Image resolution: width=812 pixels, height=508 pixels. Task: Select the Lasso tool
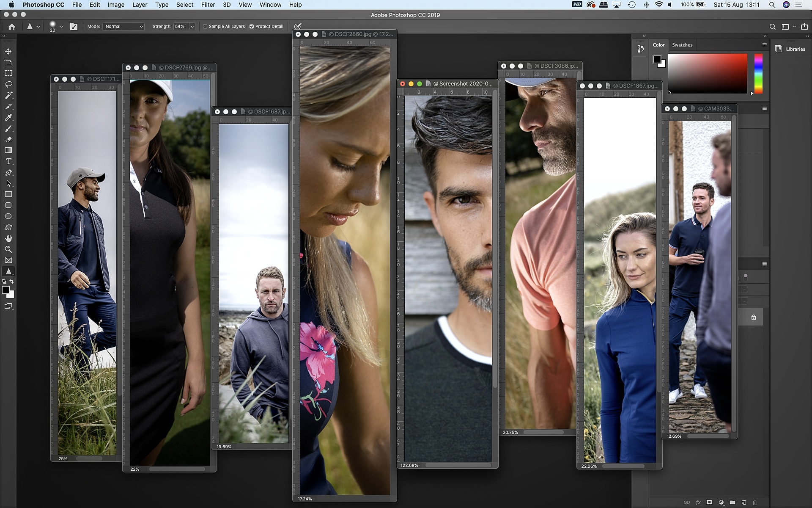[x=8, y=84]
